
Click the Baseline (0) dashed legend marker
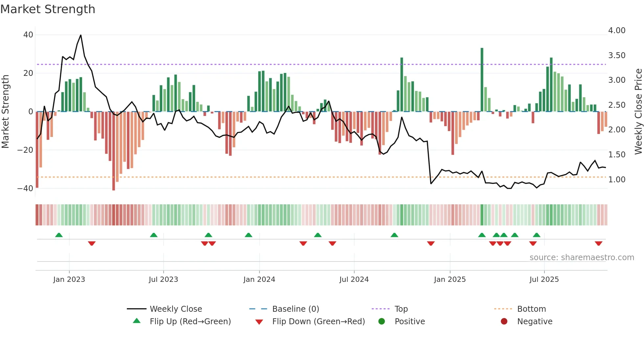point(258,309)
